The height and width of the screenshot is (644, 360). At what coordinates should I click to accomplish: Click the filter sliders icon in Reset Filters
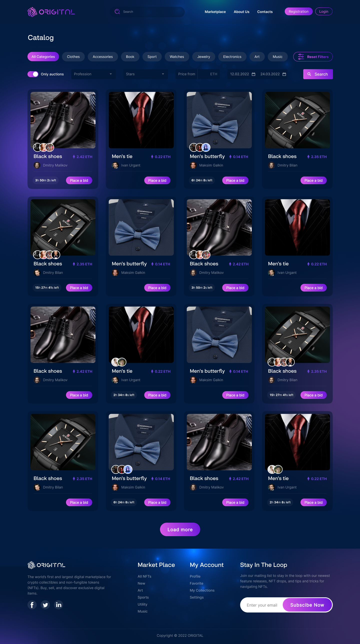301,57
